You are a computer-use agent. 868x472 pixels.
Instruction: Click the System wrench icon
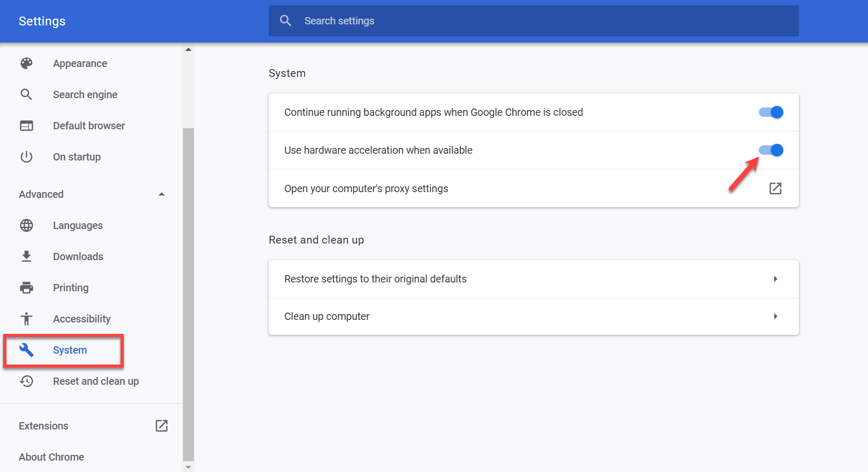27,350
